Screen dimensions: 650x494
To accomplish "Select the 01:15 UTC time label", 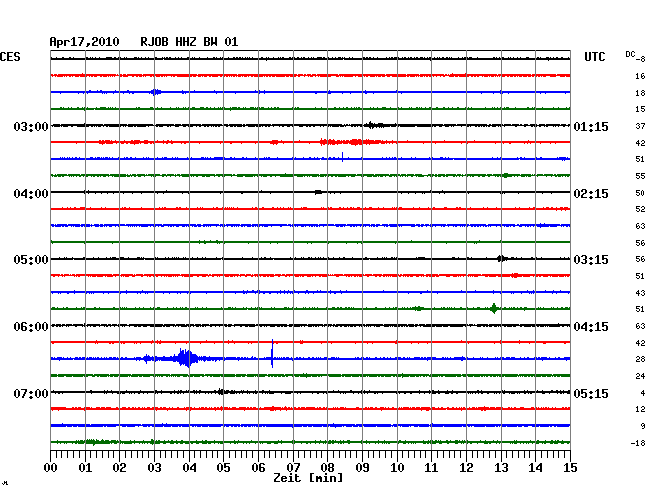I will pyautogui.click(x=591, y=126).
